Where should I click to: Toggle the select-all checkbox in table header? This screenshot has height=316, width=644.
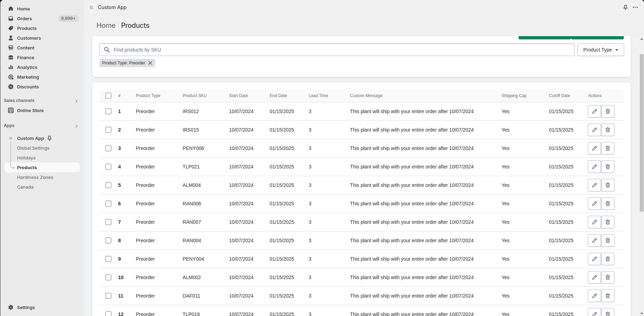(108, 96)
